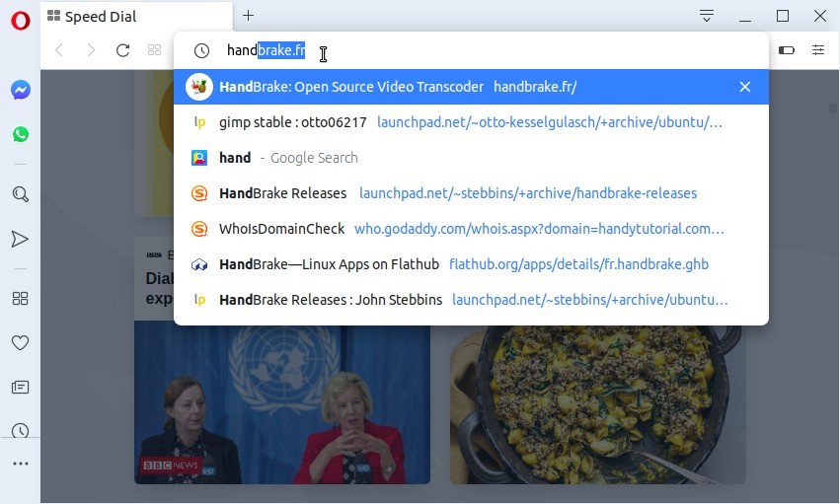
Task: Select the Speed Dial tab
Action: [x=136, y=17]
